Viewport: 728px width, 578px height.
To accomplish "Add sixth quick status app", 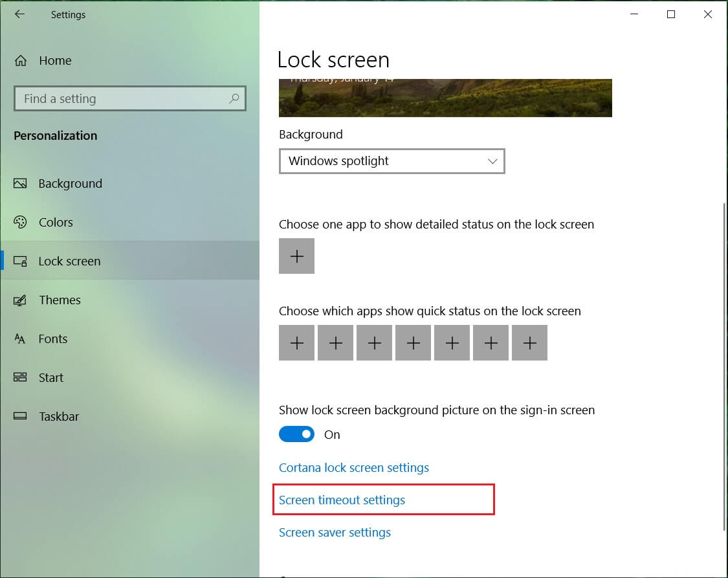I will tap(491, 342).
